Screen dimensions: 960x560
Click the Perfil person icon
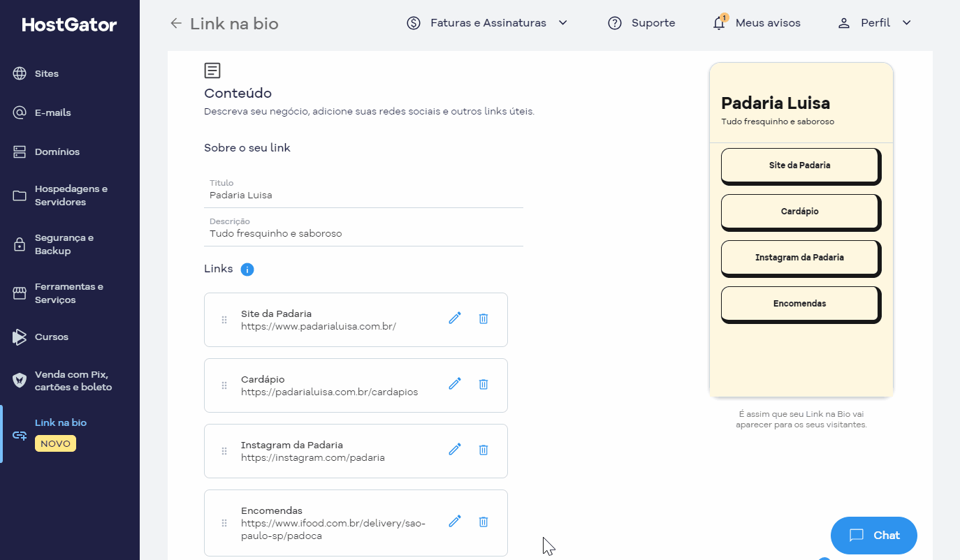(x=844, y=23)
